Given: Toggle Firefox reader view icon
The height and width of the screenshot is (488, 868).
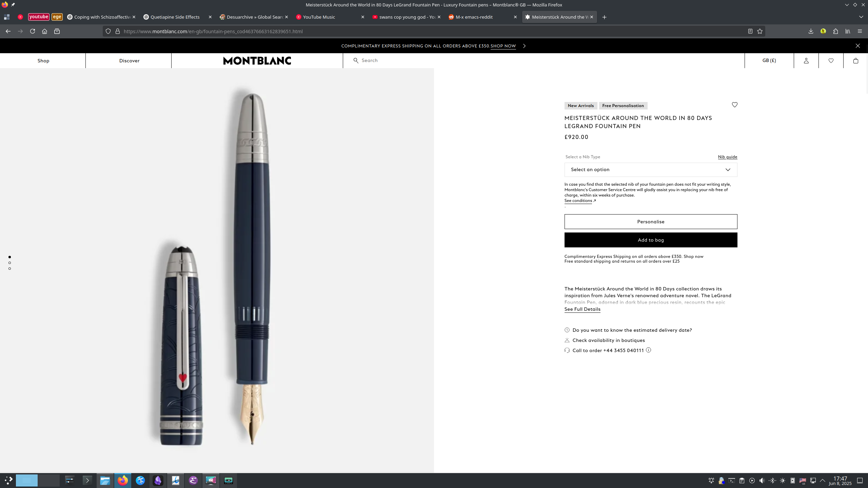Looking at the screenshot, I should [750, 31].
